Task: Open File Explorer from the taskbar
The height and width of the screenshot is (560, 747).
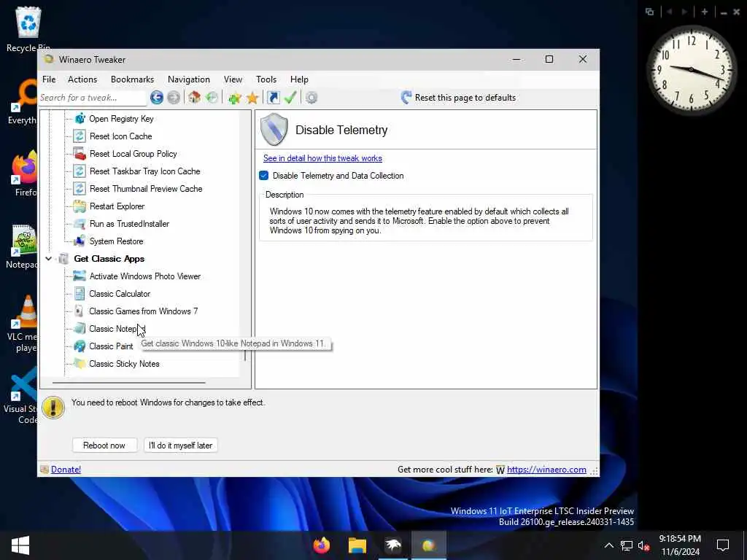Action: click(357, 545)
